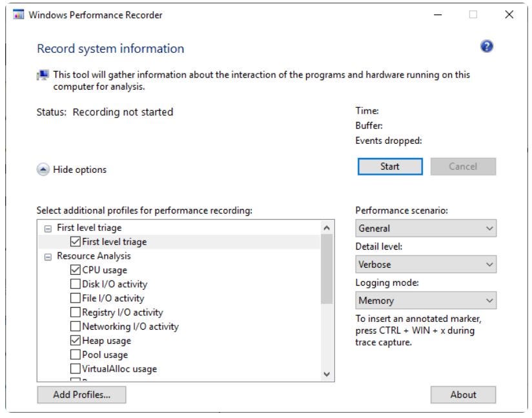Close the Windows Performance Recorder window
This screenshot has height=418, width=532.
tap(509, 15)
